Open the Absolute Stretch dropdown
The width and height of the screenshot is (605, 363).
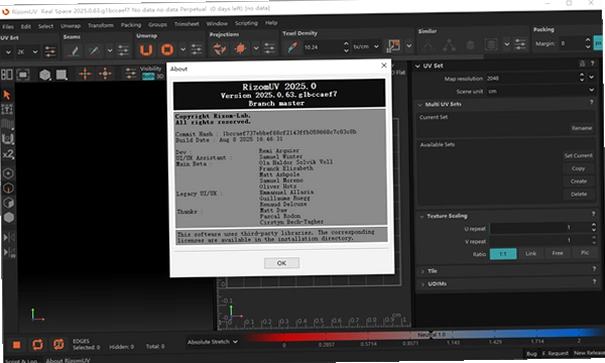click(212, 342)
